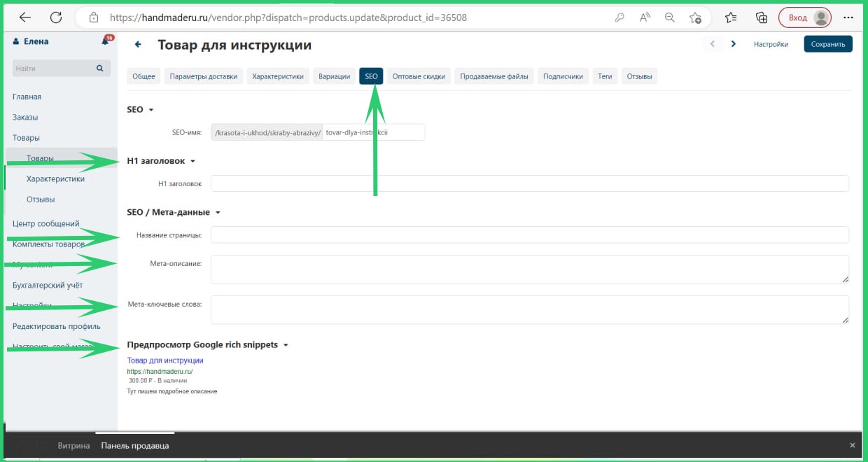Open the notifications bell with 16 badge
This screenshot has height=462, width=868.
pyautogui.click(x=106, y=41)
